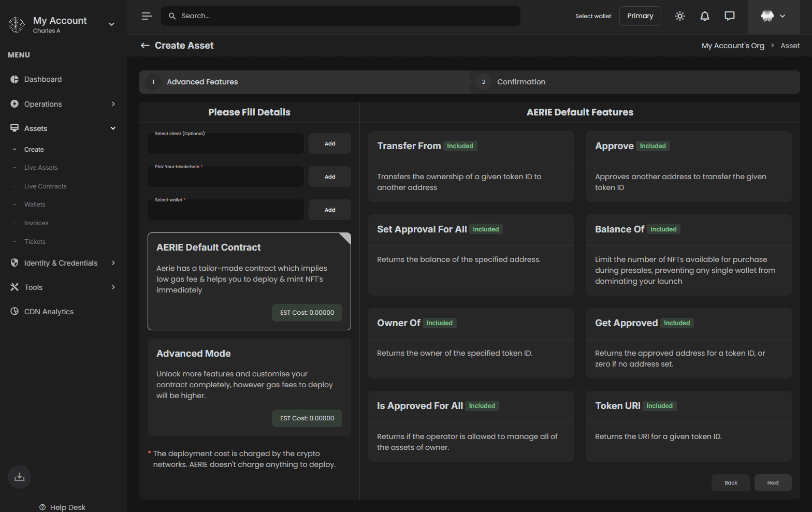Open Invoices submenu item
The image size is (812, 512).
pyautogui.click(x=36, y=223)
